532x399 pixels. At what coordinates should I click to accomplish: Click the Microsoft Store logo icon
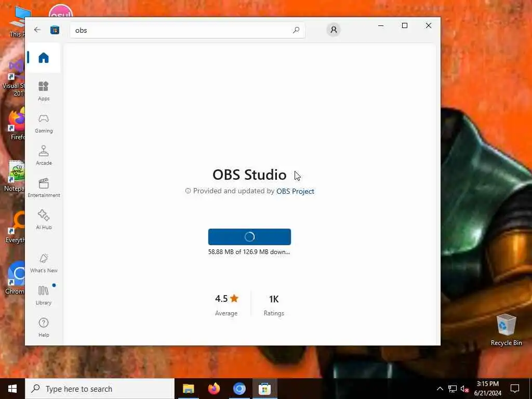(x=55, y=30)
